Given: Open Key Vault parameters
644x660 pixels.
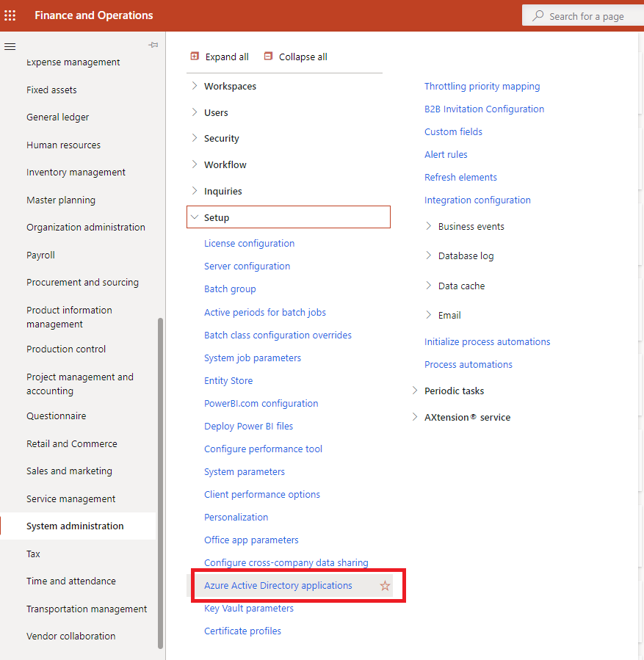Looking at the screenshot, I should point(249,608).
